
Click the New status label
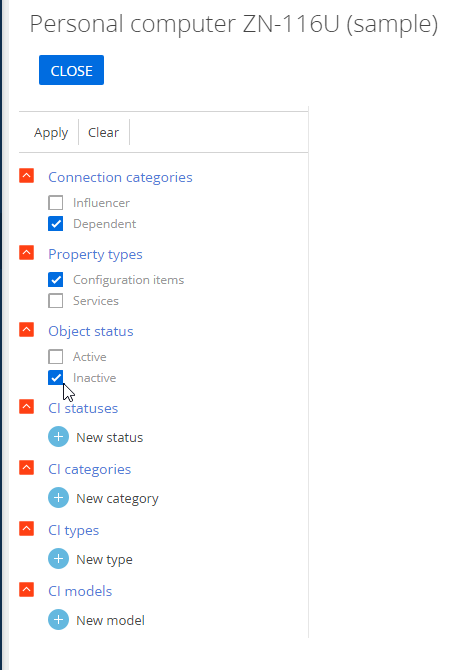[x=109, y=438]
